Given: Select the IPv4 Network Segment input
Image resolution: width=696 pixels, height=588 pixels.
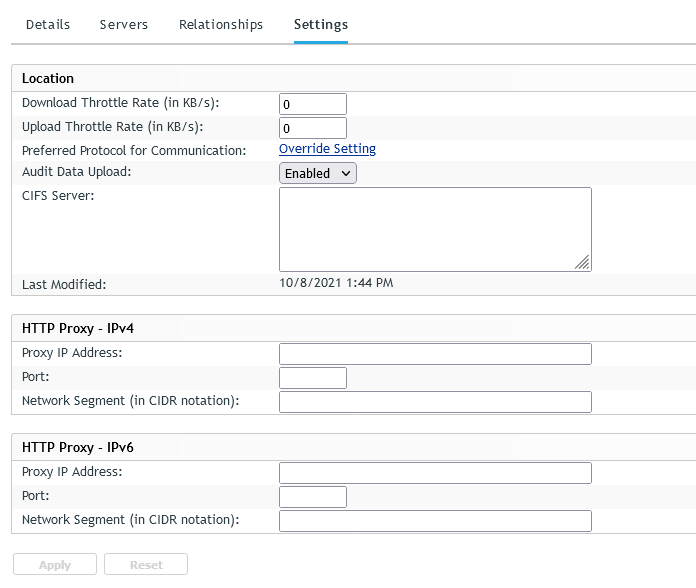Looking at the screenshot, I should [x=435, y=402].
